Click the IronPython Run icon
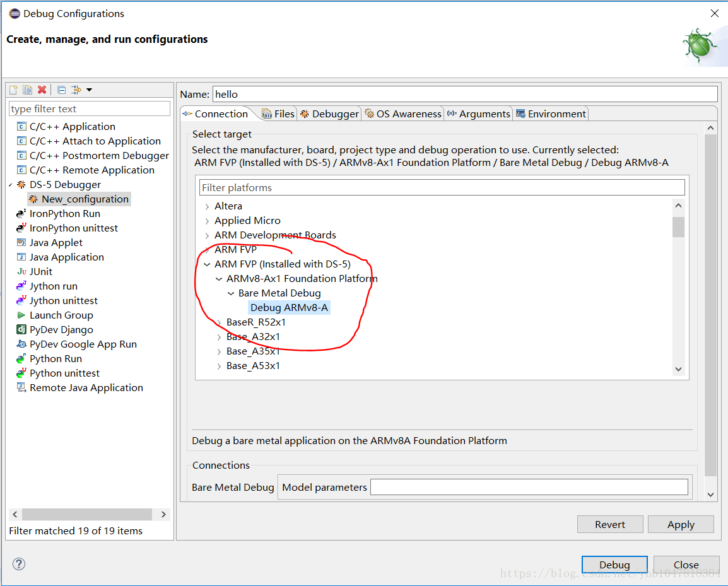Screen dimensions: 728x586 (21, 214)
